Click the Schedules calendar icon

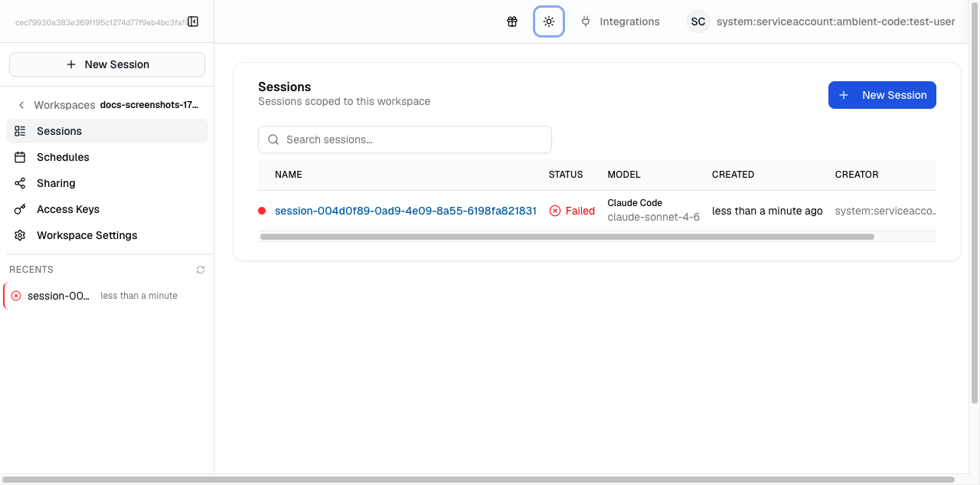click(x=20, y=156)
